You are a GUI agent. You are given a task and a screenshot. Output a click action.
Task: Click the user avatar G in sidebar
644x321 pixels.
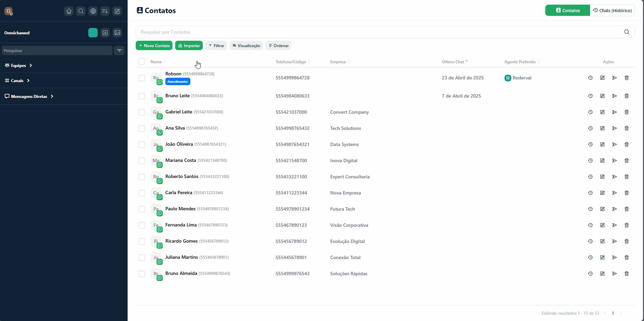tap(8, 11)
